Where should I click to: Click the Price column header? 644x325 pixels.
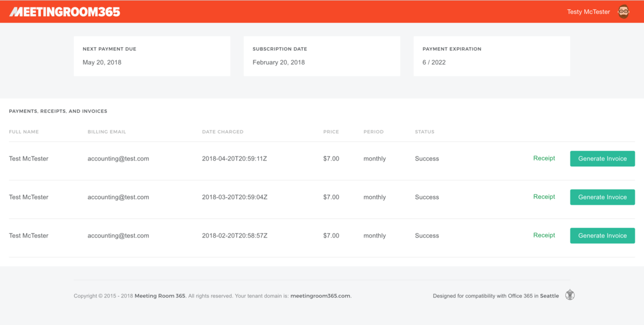tap(331, 132)
